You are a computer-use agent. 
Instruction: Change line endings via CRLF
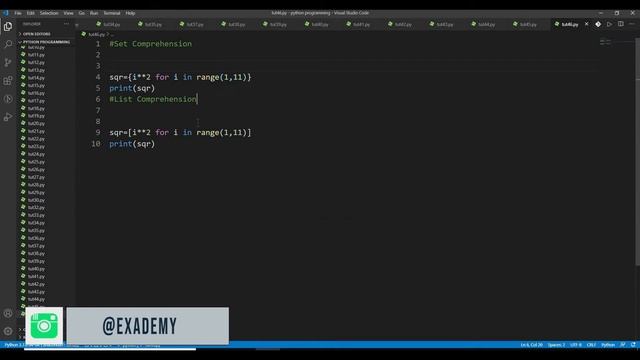(591, 345)
